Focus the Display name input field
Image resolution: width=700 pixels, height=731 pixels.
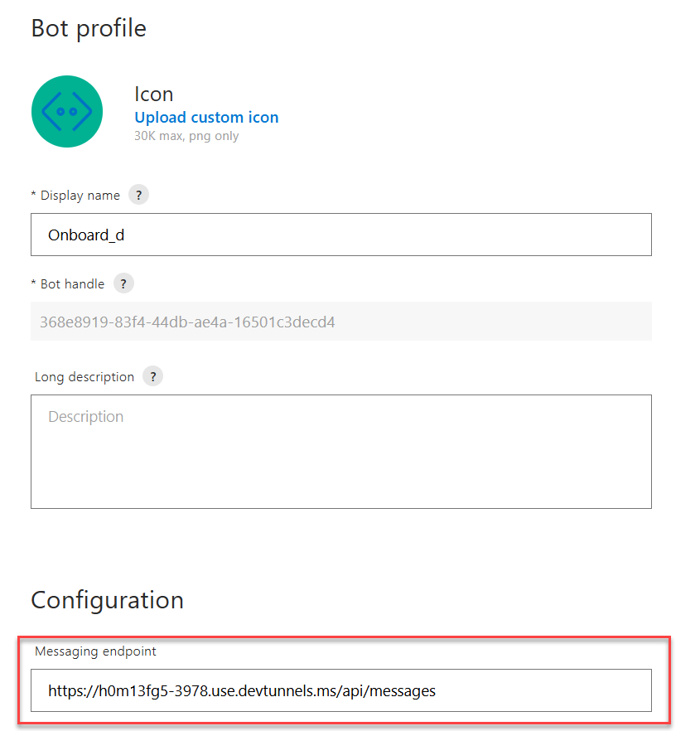[x=341, y=235]
